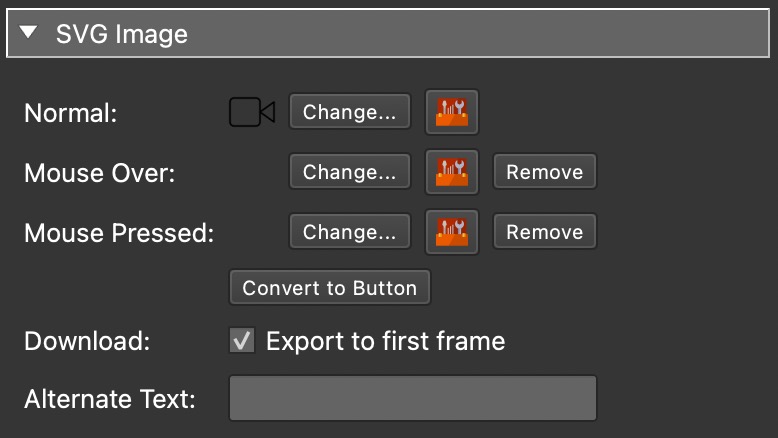The height and width of the screenshot is (438, 778).
Task: Click the SVG Image header title text
Action: pos(122,34)
